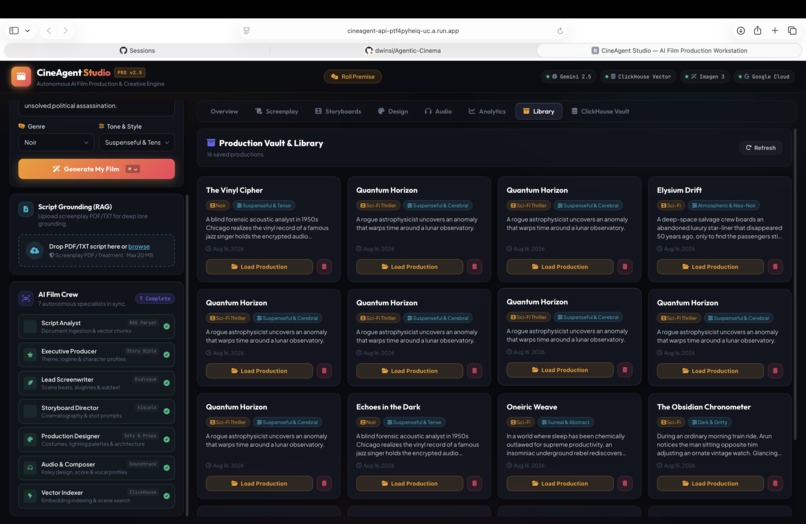Viewport: 806px width, 524px height.
Task: Show browser tab overview icon
Action: tap(792, 31)
